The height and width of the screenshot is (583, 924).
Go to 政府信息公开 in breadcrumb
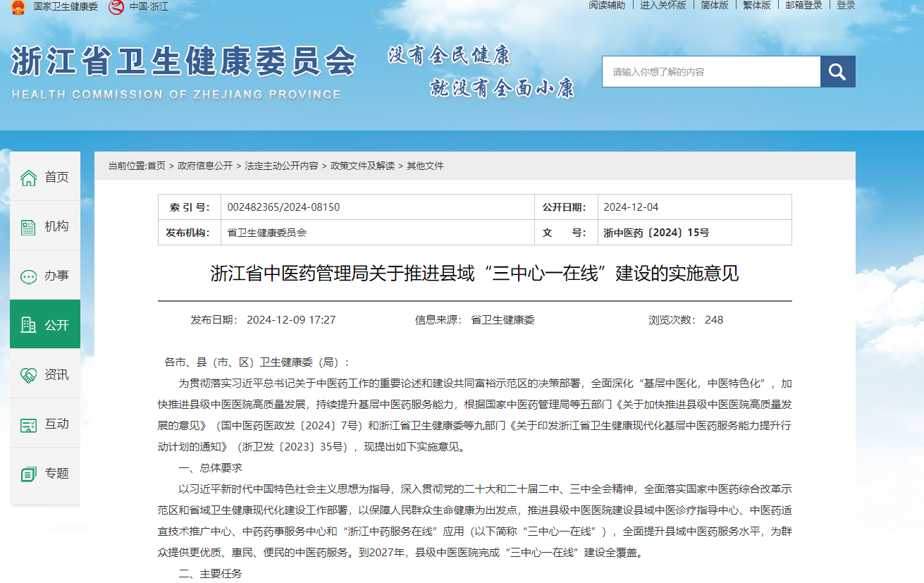[205, 166]
